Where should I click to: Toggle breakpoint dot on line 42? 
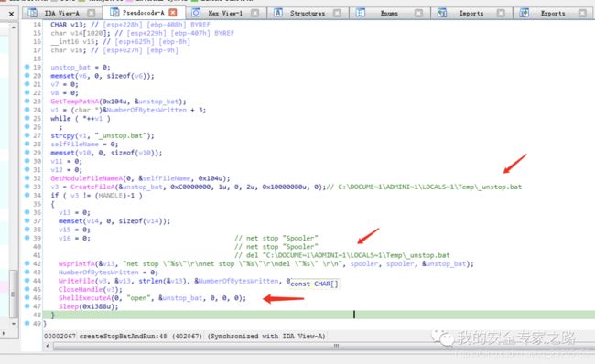click(27, 263)
